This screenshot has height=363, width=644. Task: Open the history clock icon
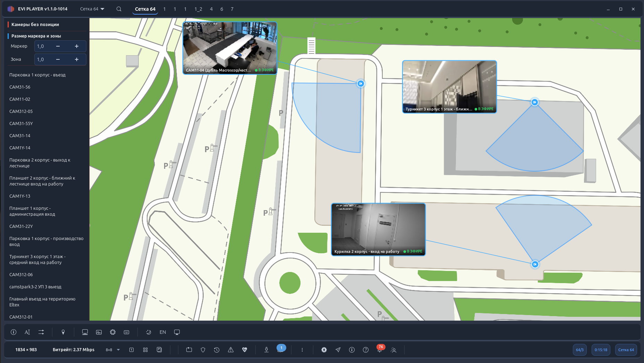217,350
